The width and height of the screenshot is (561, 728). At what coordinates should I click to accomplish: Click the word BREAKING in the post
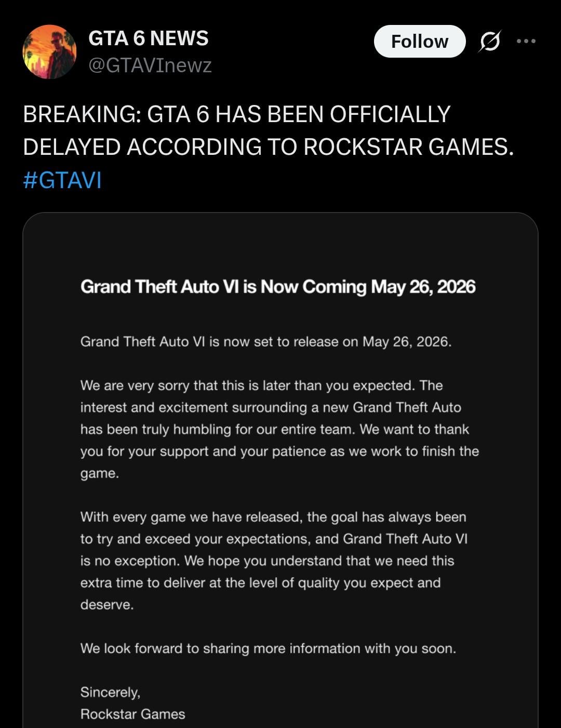(x=82, y=114)
